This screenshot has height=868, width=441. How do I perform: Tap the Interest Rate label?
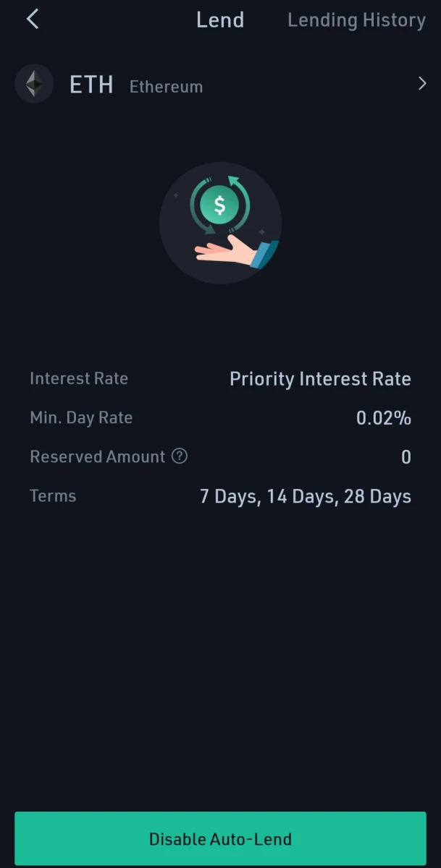pyautogui.click(x=79, y=378)
